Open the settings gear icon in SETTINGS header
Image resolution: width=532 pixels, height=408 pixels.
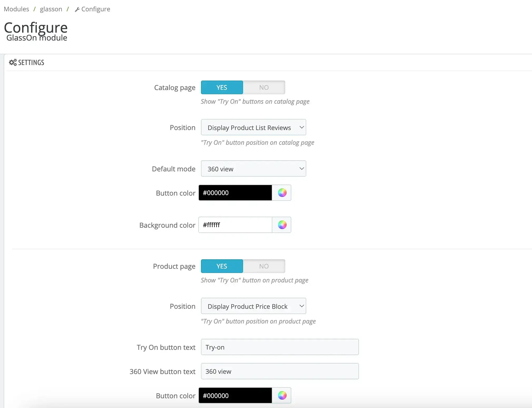pos(13,62)
